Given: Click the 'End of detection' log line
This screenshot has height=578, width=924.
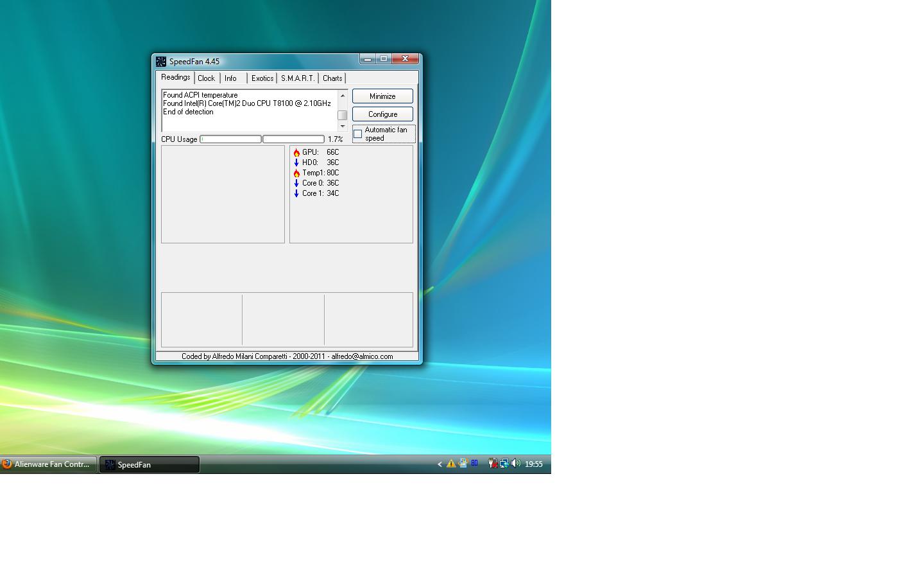Looking at the screenshot, I should click(188, 112).
